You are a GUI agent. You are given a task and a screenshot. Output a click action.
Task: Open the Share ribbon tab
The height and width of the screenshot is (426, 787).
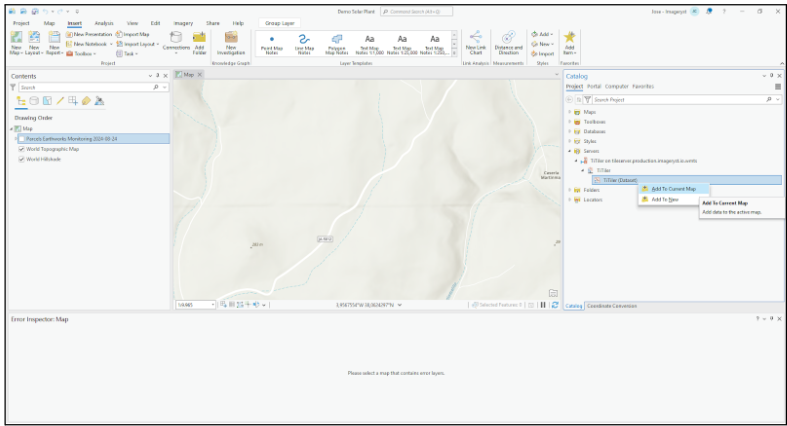click(213, 23)
